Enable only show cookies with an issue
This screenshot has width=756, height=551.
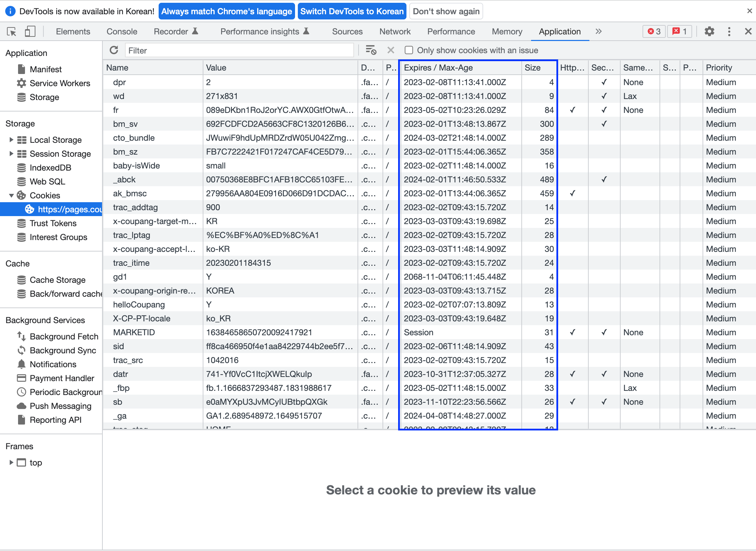(409, 50)
